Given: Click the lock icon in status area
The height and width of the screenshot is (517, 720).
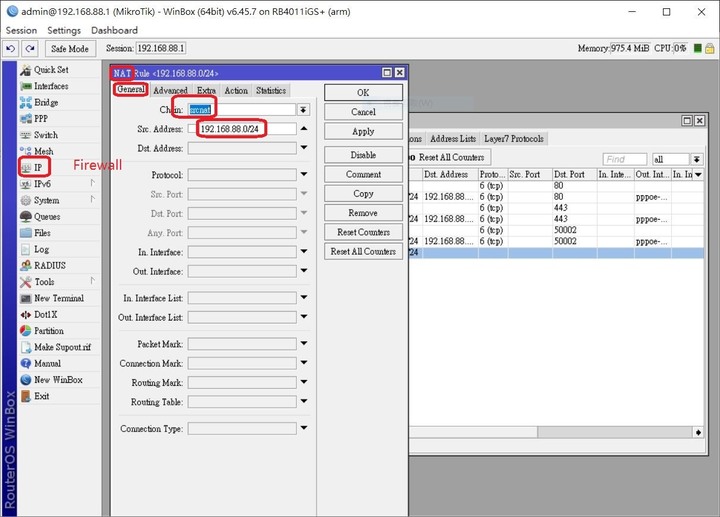Looking at the screenshot, I should pyautogui.click(x=709, y=48).
